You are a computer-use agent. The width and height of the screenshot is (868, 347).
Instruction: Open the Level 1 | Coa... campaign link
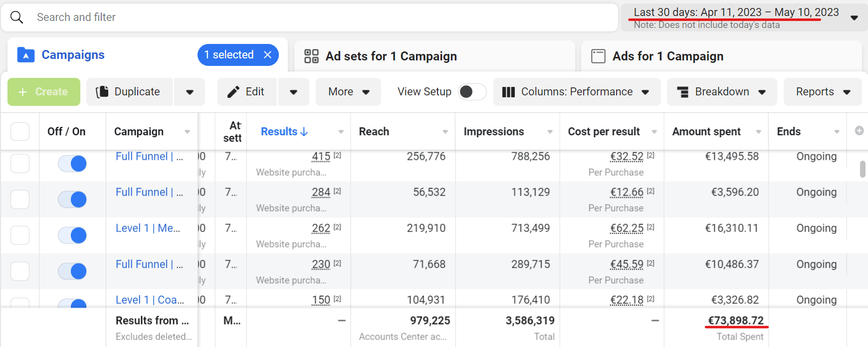click(149, 300)
